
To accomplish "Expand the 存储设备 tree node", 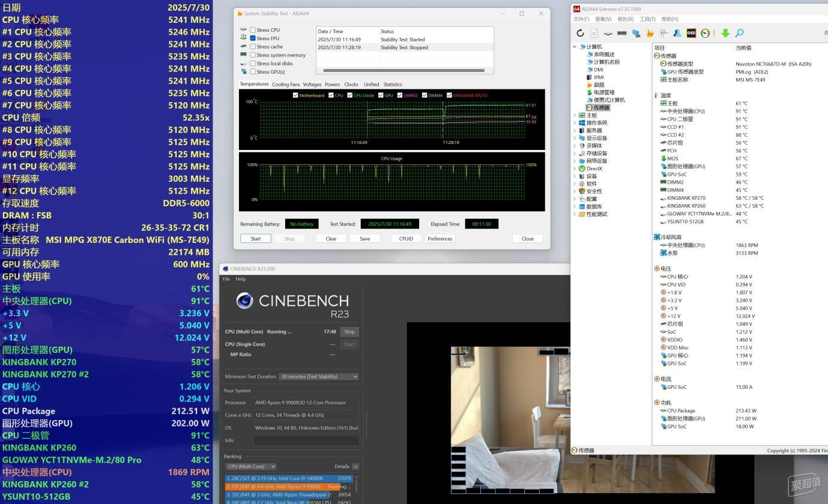I will tap(575, 154).
